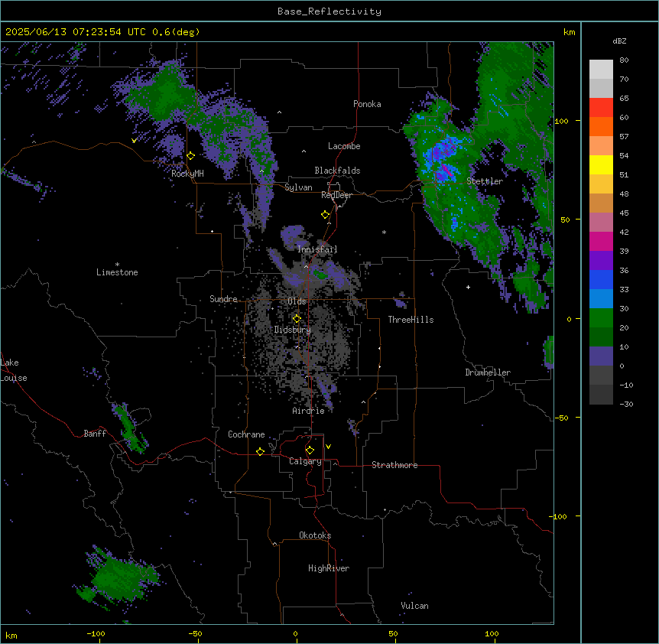Screen dimensions: 659x644
Task: Click the blue 36 dBZ legend swatch
Action: click(601, 279)
